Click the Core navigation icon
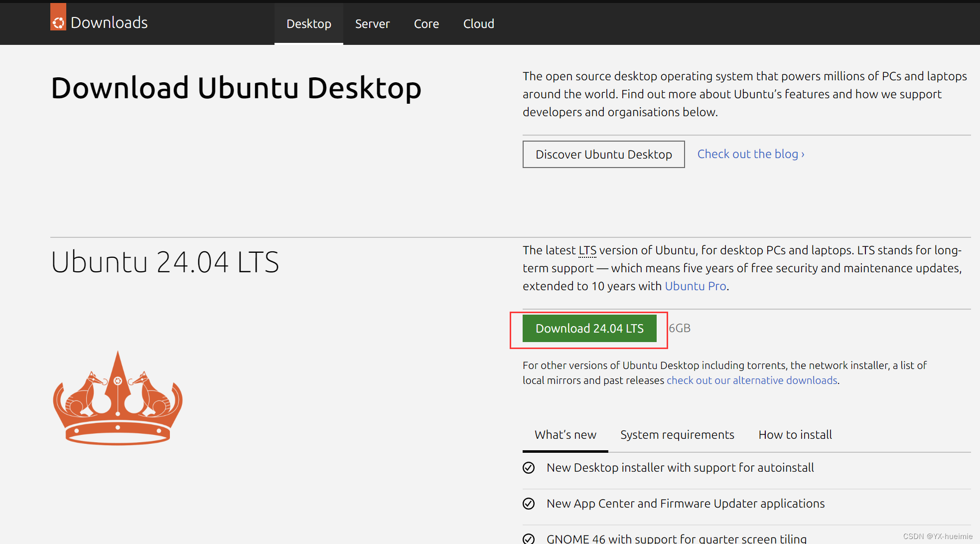Viewport: 980px width, 544px height. tap(426, 23)
